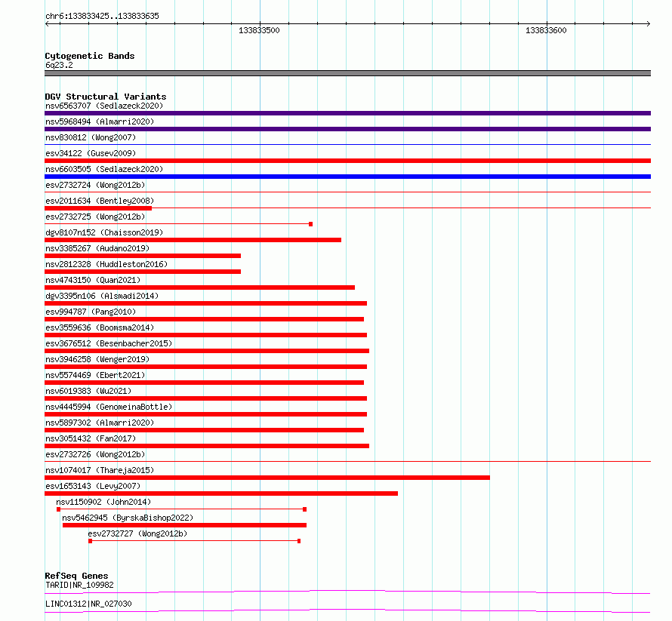This screenshot has height=621, width=672.
Task: Click the red bar under dgv8107n152
Action: pos(193,240)
